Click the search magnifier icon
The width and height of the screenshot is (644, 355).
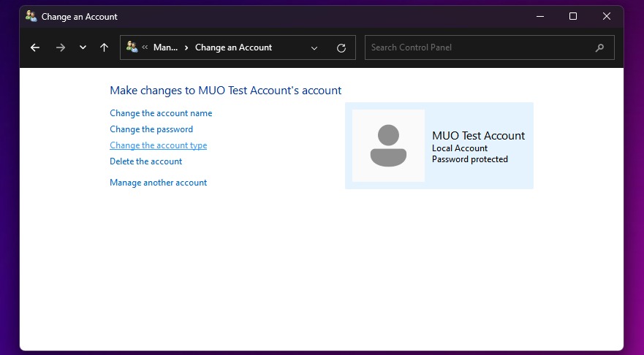tap(599, 47)
